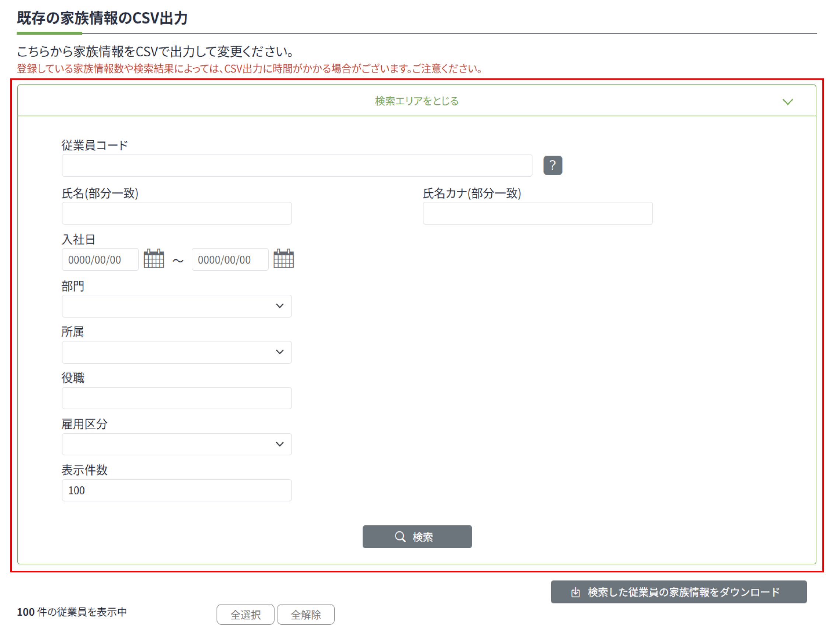
Task: Open the 雇用区分 dropdown
Action: (177, 444)
